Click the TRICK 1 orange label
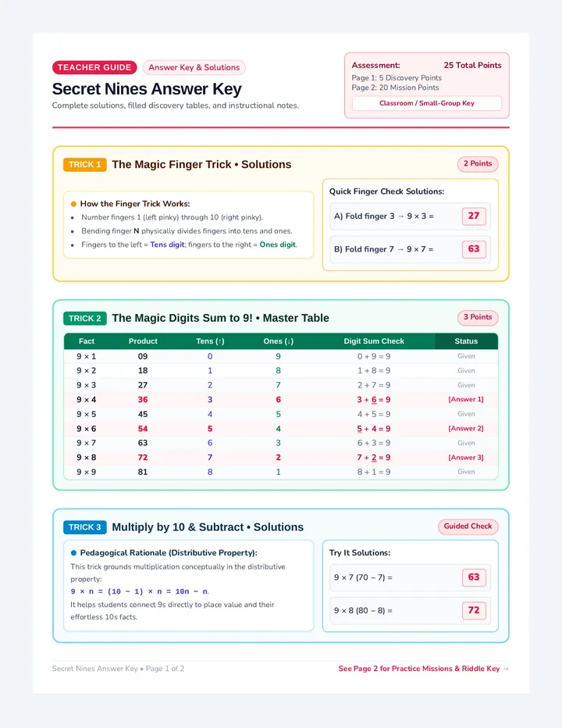This screenshot has height=728, width=562. tap(85, 164)
